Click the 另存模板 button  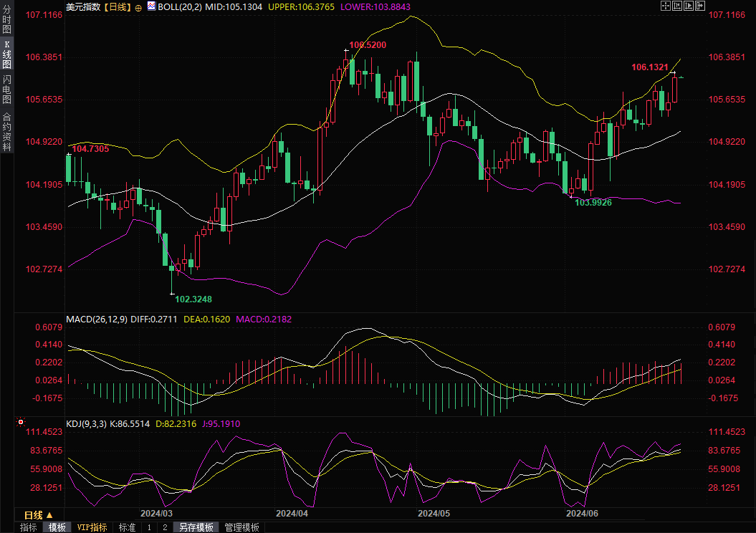pos(196,527)
